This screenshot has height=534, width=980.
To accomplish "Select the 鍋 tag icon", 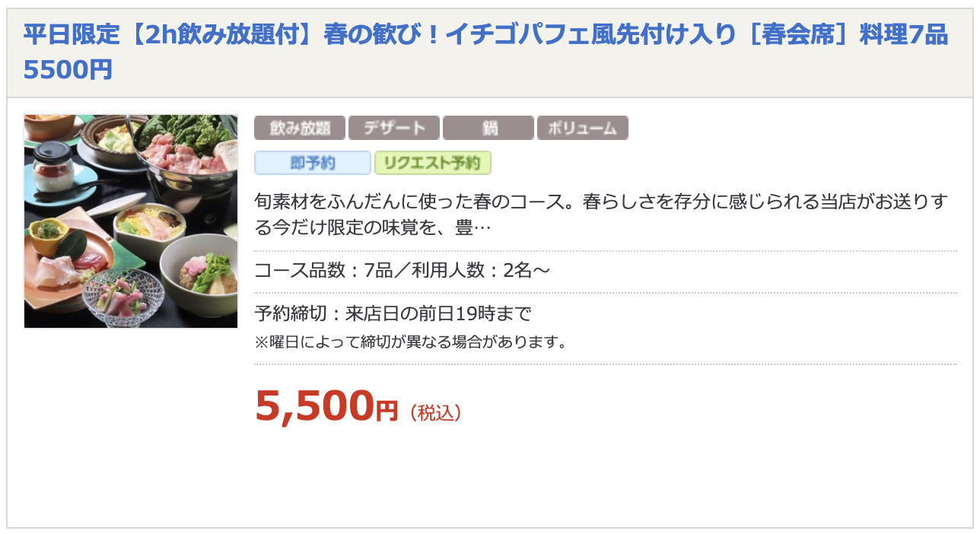I will (x=488, y=128).
